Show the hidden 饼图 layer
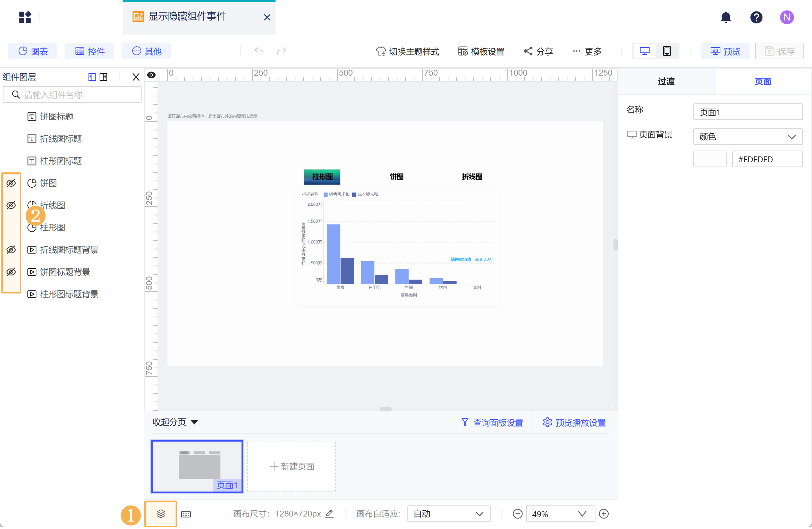This screenshot has width=812, height=529. tap(11, 183)
